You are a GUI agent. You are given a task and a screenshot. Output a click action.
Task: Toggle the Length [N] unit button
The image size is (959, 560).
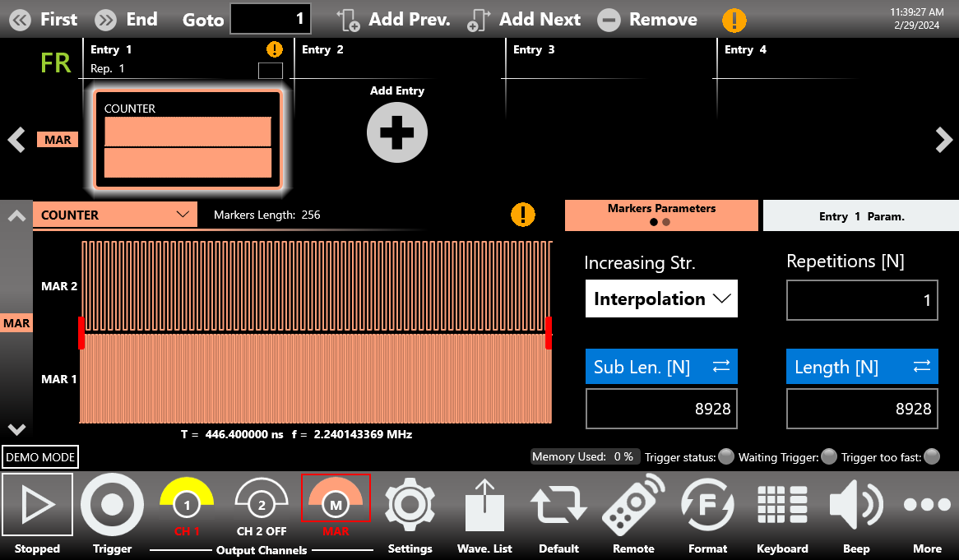point(862,366)
